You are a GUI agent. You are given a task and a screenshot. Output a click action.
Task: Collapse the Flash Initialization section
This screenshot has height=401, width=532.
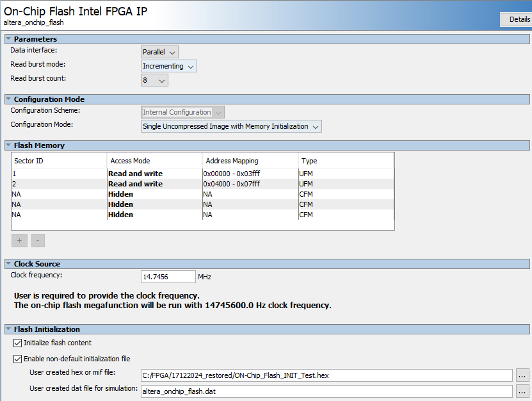(x=8, y=329)
